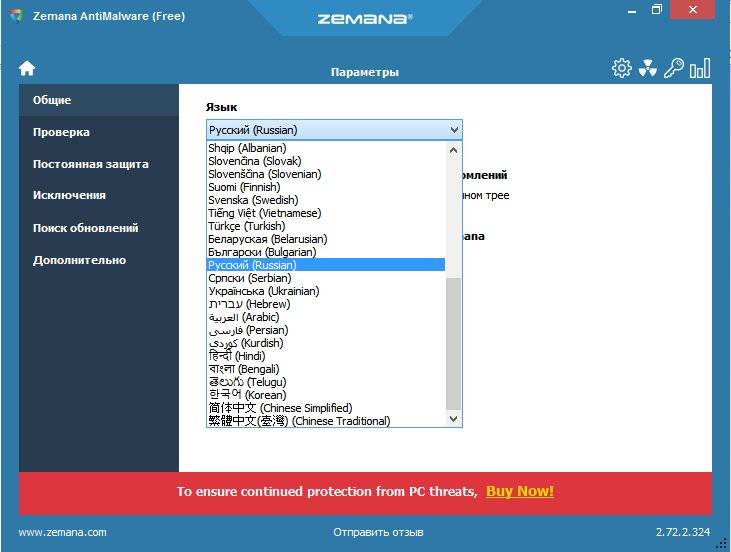This screenshot has width=731, height=552.
Task: Select Svenska (Swedish) language
Action: [326, 200]
